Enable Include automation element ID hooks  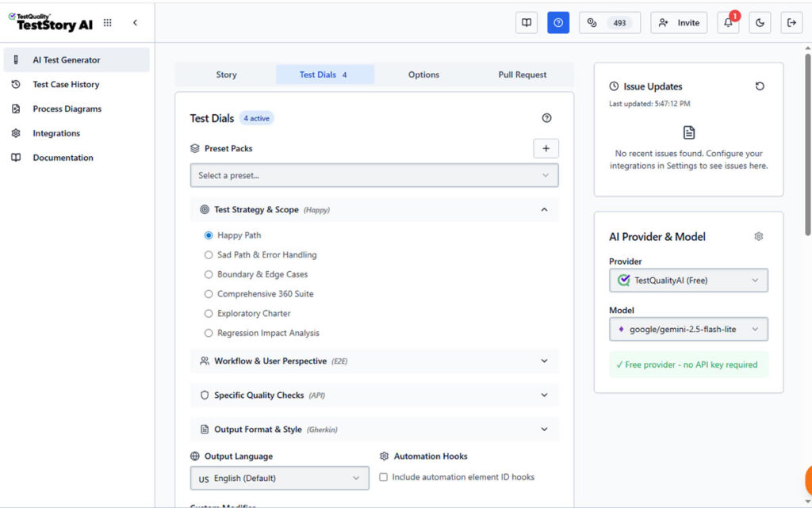pyautogui.click(x=384, y=477)
